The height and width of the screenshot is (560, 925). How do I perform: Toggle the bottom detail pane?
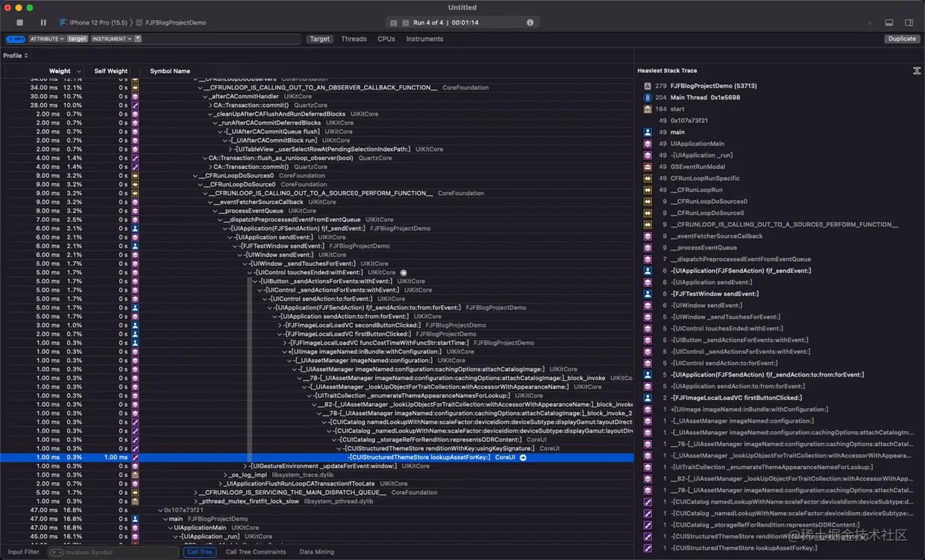click(x=889, y=23)
